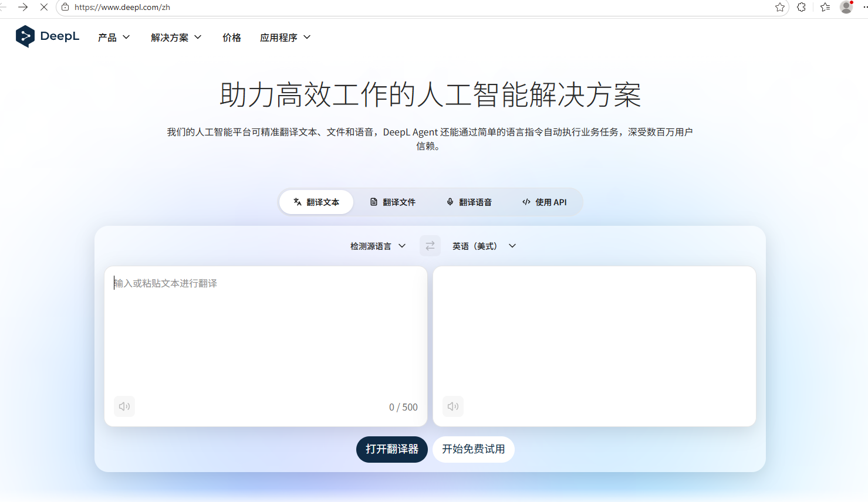Viewport: 868px width, 502px height.
Task: Stop page loading with X button
Action: (44, 7)
